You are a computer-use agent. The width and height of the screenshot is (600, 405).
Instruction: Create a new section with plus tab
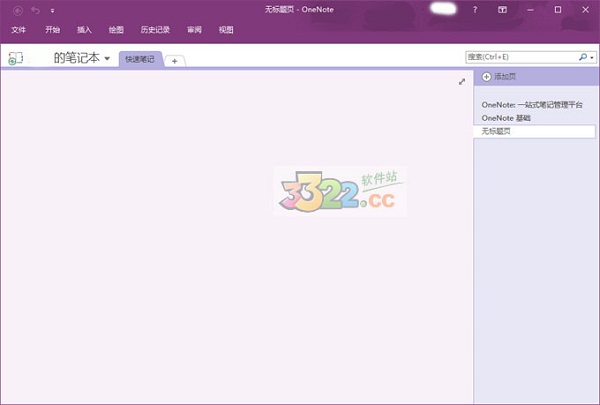point(174,61)
